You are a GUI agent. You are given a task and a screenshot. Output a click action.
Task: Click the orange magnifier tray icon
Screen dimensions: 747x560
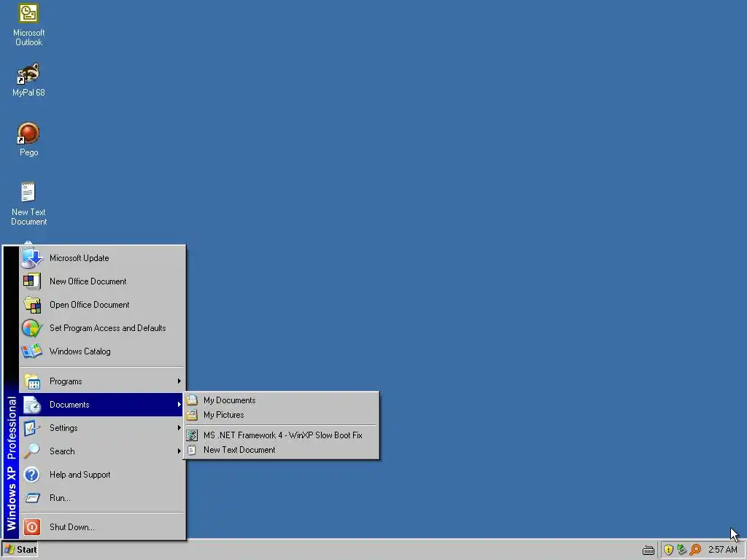click(x=695, y=550)
